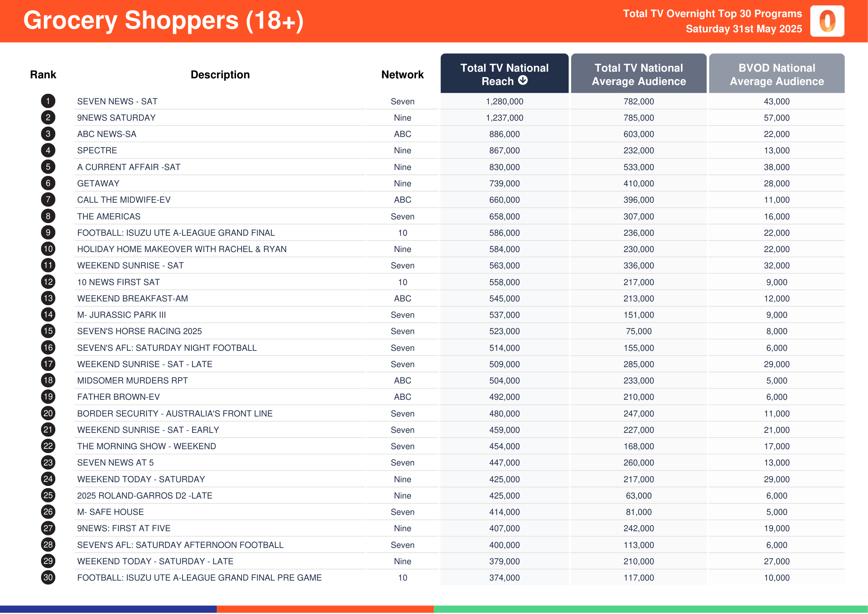Click the M- JURASSIC PARK III entry

(x=121, y=315)
